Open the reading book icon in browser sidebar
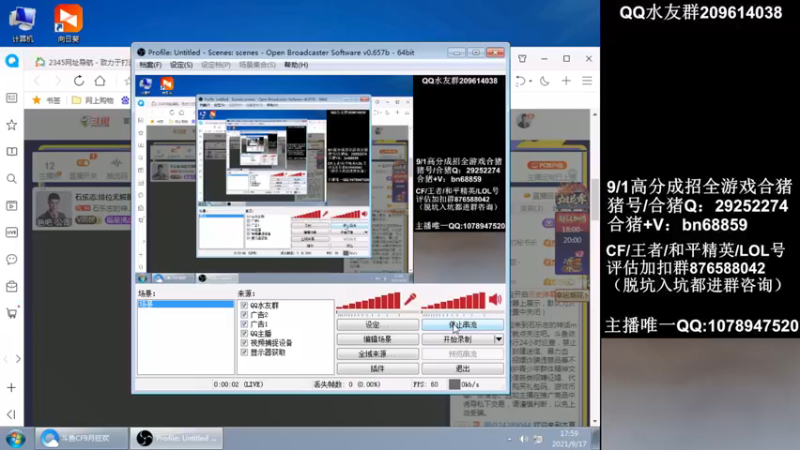The width and height of the screenshot is (800, 450). pyautogui.click(x=11, y=152)
